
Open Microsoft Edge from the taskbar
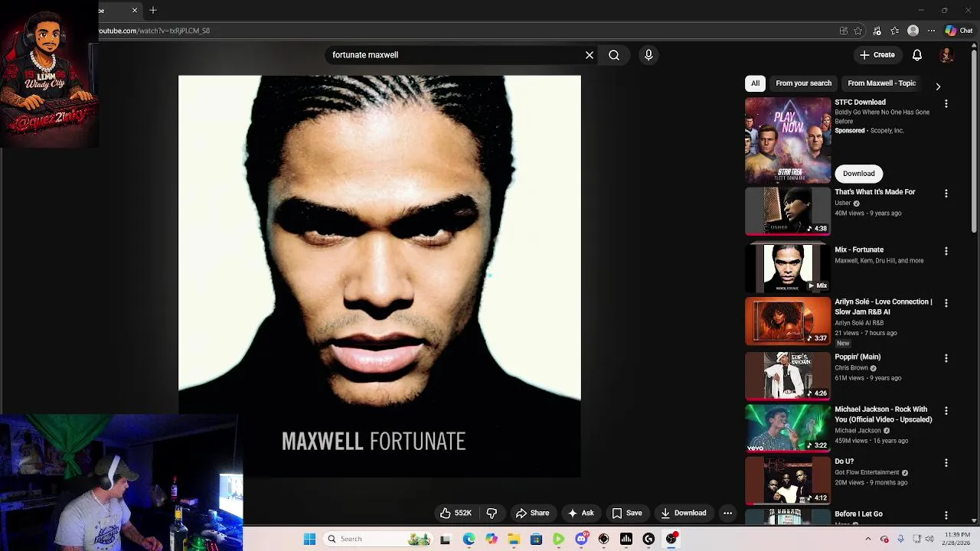469,540
